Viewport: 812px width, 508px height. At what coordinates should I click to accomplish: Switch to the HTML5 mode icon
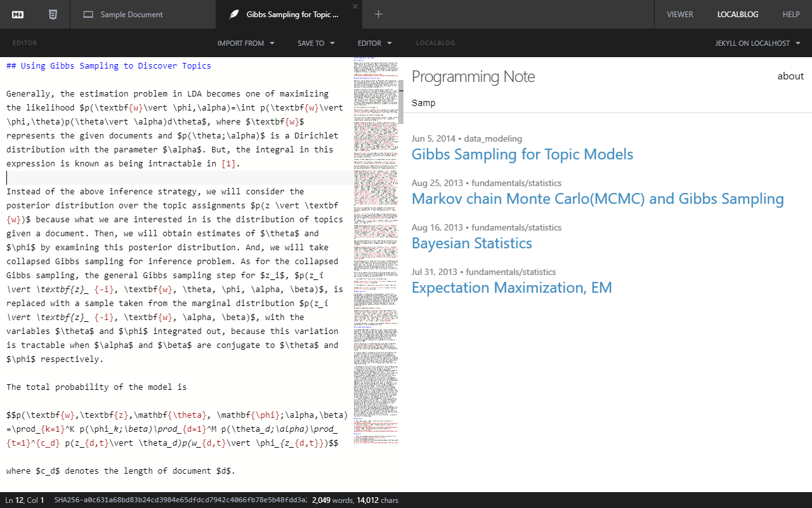pyautogui.click(x=53, y=14)
